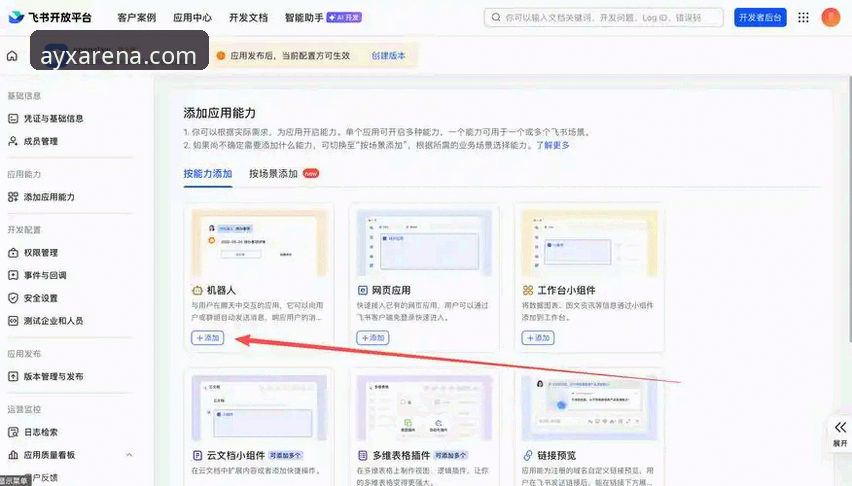Click the 机器人 card title
Viewport: 852px width, 486px height.
[221, 290]
